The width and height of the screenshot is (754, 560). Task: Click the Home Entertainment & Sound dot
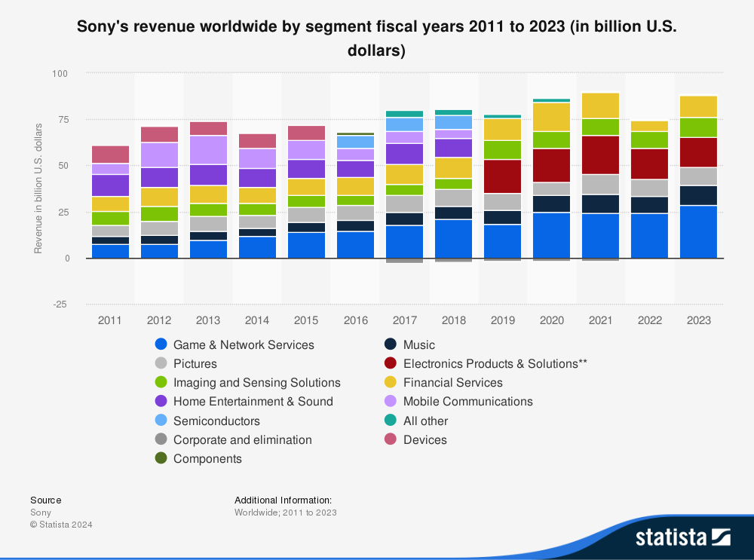(160, 401)
